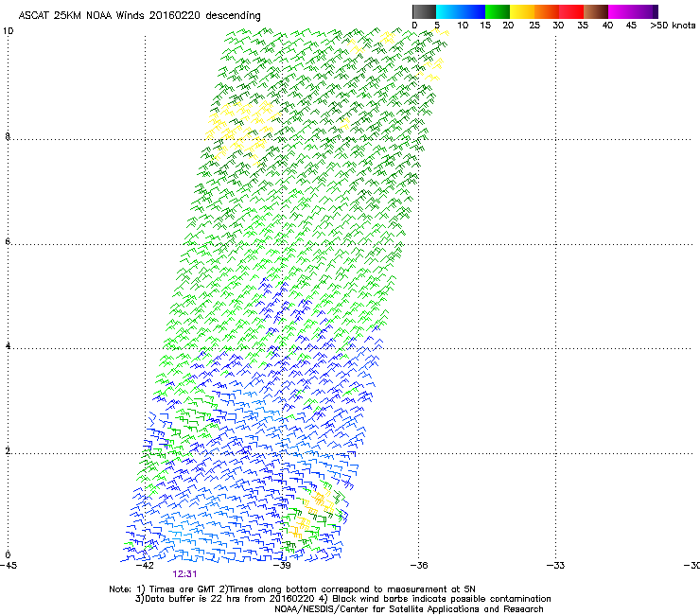The width and height of the screenshot is (700, 615).
Task: Click the latitude label '6' on left axis
Action: tap(8, 241)
